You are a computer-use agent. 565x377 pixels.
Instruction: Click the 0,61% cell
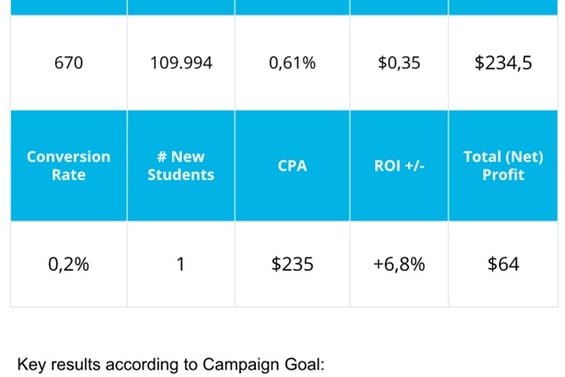[x=292, y=63]
